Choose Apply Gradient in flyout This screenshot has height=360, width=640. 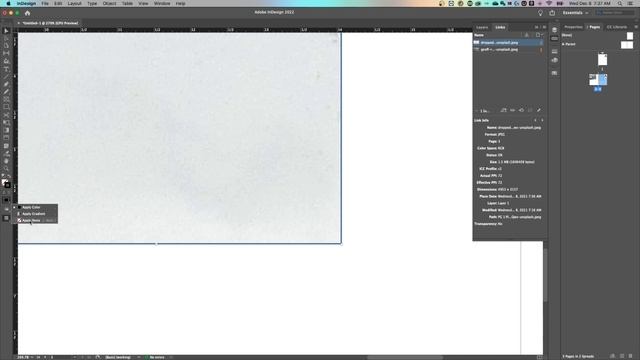pyautogui.click(x=34, y=214)
